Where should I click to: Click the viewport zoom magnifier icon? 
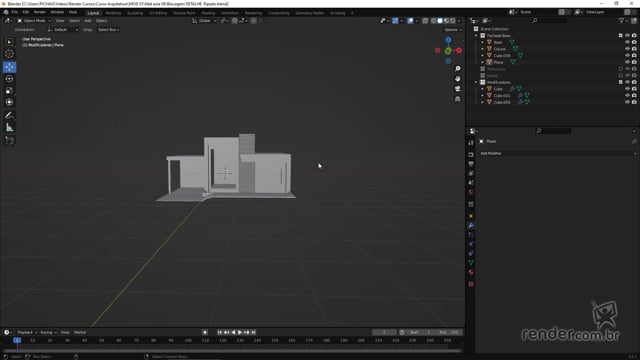click(458, 69)
